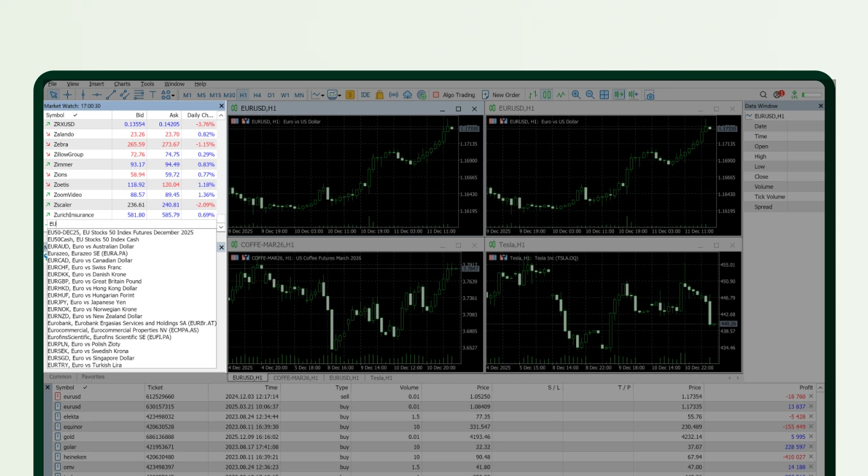
Task: Switch the chart to line chart mode
Action: click(561, 94)
